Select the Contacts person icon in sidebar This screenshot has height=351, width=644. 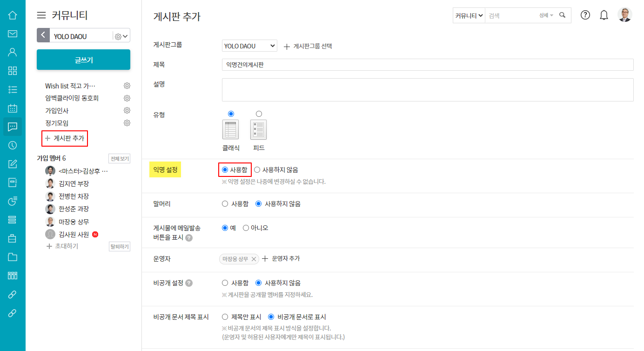[x=12, y=52]
